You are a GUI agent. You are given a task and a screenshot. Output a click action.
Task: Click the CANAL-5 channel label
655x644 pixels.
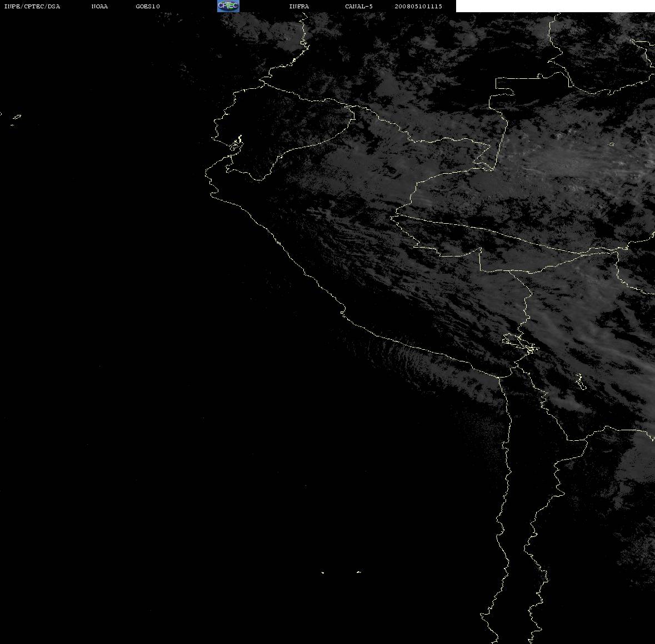(359, 6)
